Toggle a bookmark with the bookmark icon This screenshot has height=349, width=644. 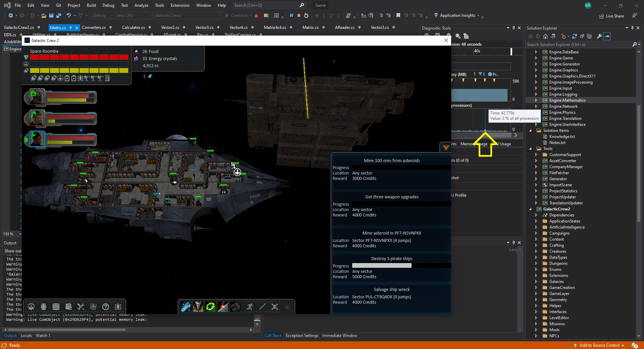(398, 15)
